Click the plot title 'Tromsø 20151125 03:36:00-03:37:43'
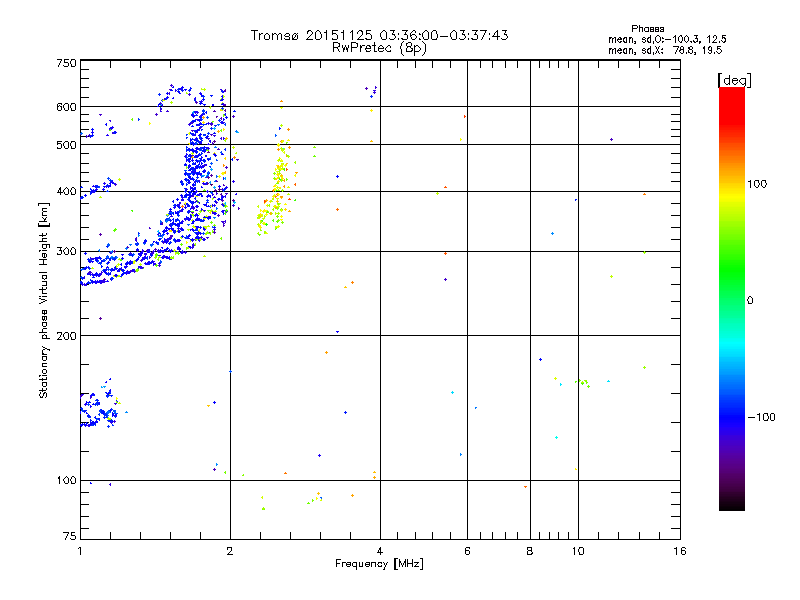 tap(379, 35)
